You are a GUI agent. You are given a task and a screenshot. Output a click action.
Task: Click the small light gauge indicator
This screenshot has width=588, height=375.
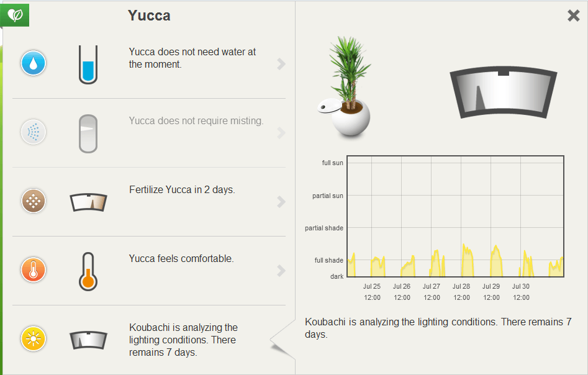[89, 340]
